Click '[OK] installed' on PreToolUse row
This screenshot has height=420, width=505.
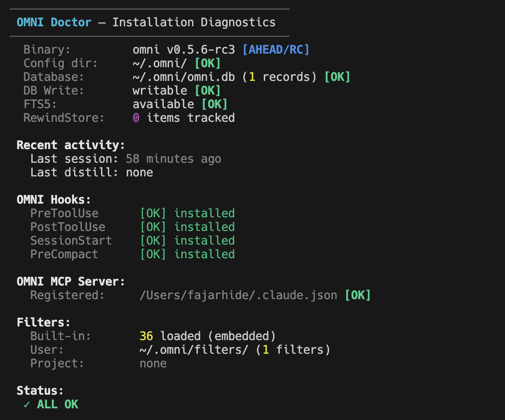tap(187, 213)
